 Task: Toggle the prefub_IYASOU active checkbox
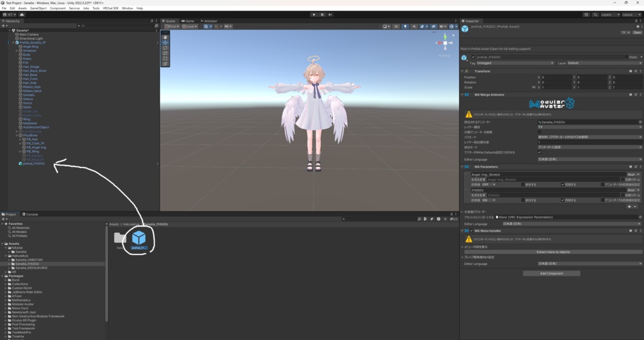[x=473, y=57]
